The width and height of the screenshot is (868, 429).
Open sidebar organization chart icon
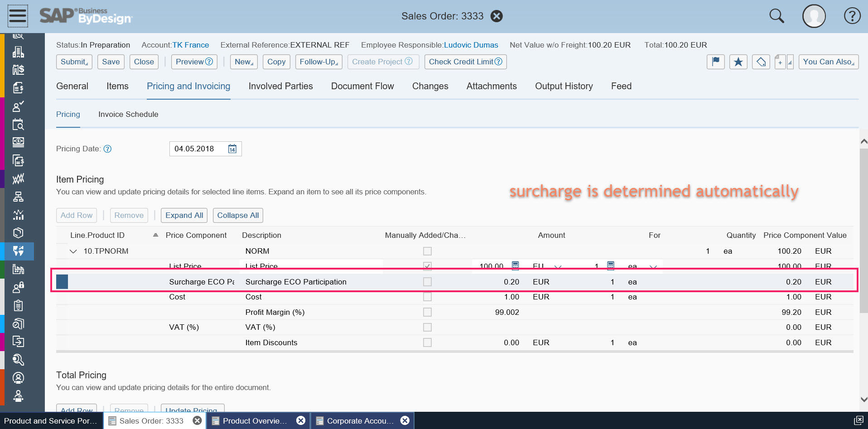(18, 197)
